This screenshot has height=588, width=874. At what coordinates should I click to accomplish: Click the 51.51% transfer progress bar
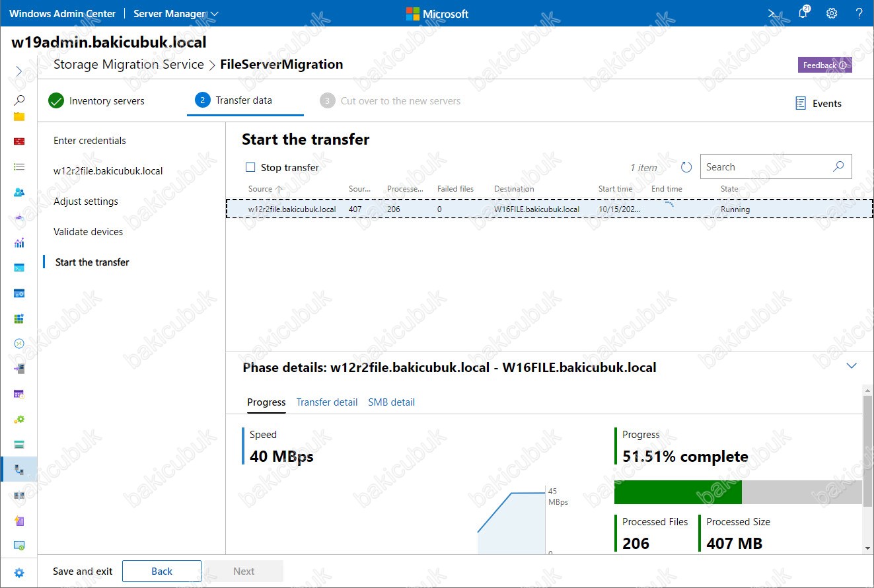(738, 492)
